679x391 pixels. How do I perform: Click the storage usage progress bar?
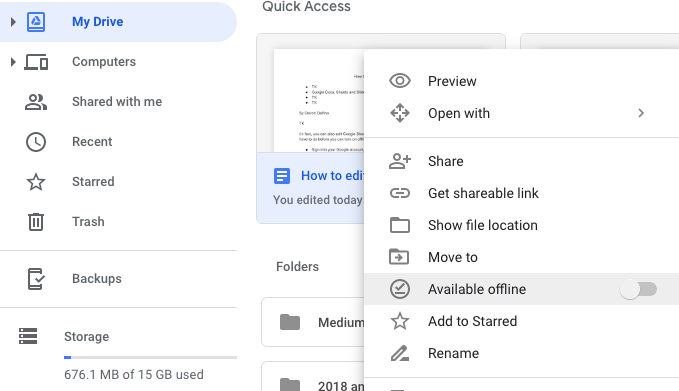[x=150, y=358]
